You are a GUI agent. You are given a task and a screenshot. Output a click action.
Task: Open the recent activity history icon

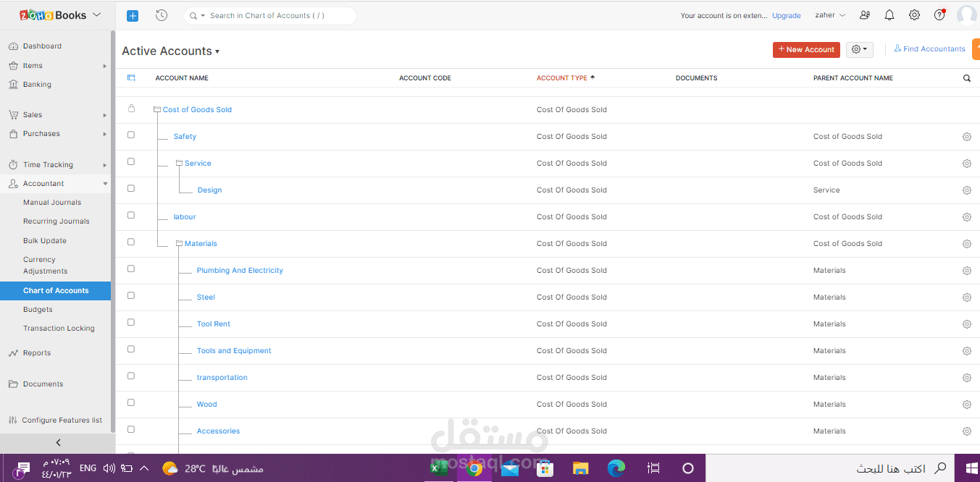(x=162, y=15)
